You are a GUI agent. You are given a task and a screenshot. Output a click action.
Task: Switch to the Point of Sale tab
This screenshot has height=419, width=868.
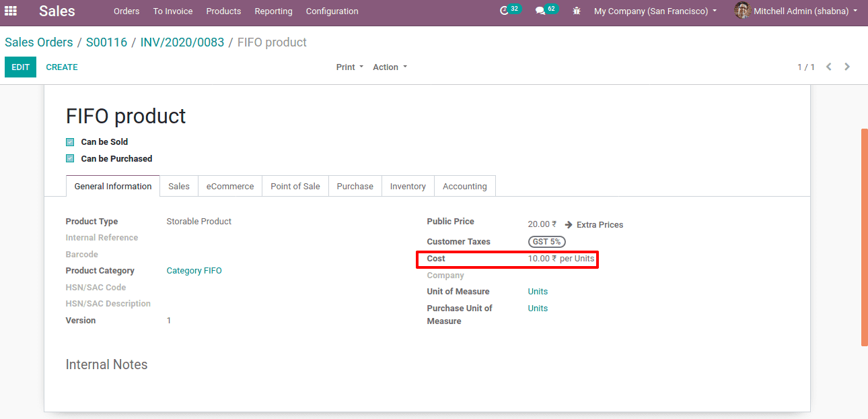point(295,186)
